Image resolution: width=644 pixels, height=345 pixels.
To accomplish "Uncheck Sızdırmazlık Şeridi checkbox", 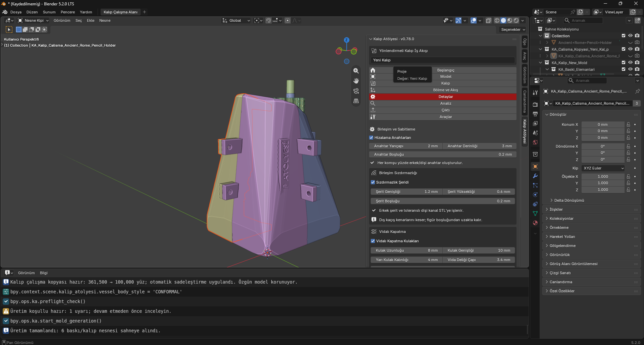I will 373,182.
